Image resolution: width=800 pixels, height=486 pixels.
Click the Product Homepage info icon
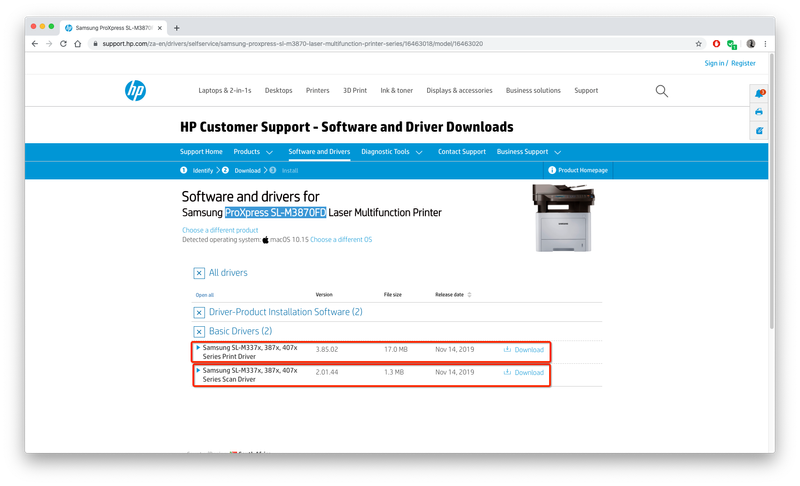click(x=552, y=170)
